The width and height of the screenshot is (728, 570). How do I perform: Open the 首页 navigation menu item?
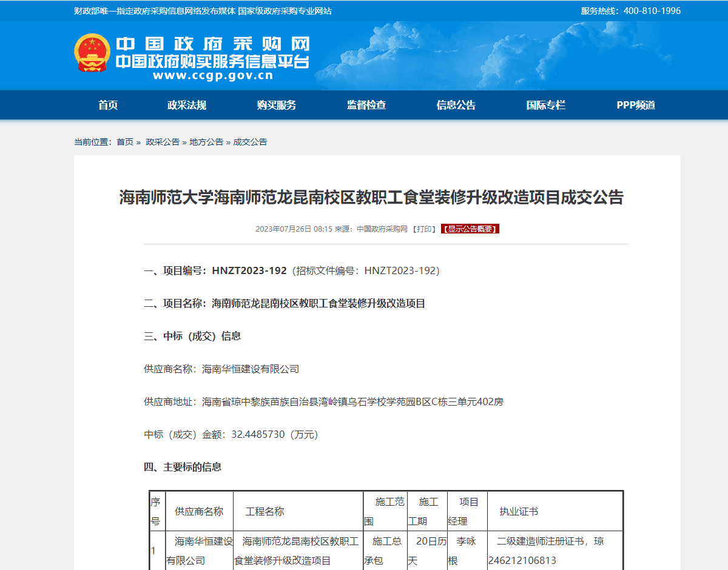[108, 105]
